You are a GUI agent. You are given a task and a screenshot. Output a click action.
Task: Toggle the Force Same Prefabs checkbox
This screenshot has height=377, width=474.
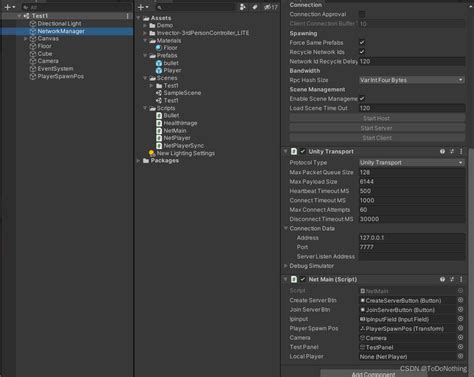click(x=362, y=42)
